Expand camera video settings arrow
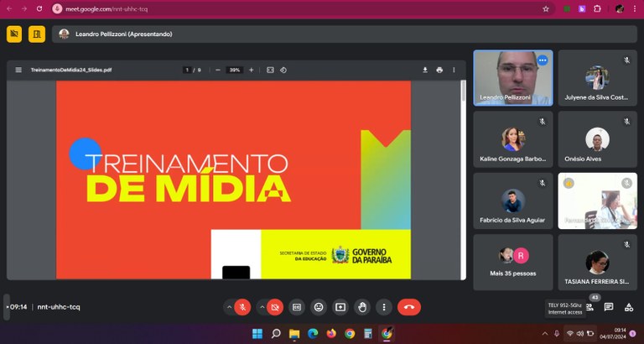 tap(261, 307)
